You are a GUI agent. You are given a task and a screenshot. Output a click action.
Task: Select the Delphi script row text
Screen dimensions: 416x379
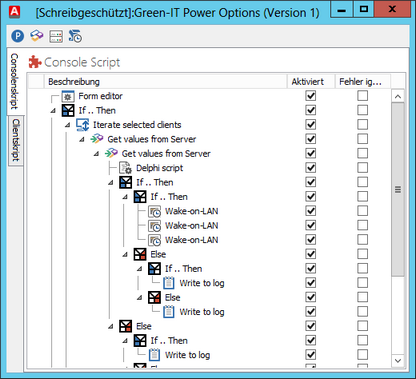tap(159, 168)
